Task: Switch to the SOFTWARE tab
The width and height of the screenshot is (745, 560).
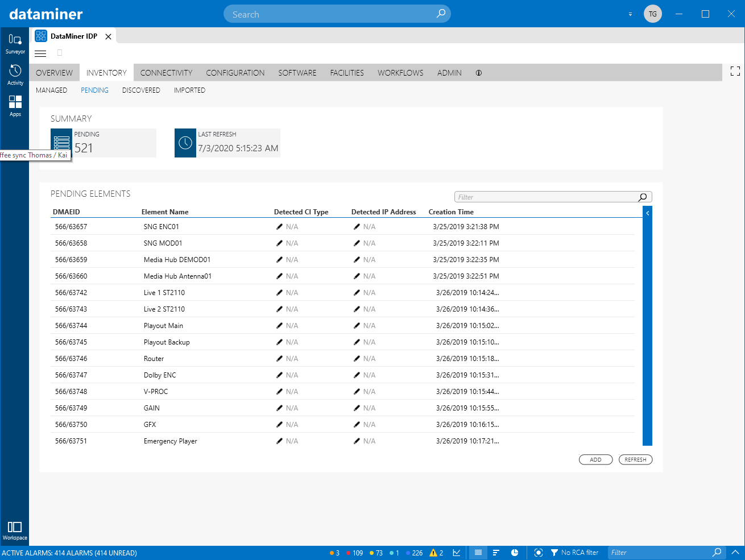Action: [x=297, y=73]
